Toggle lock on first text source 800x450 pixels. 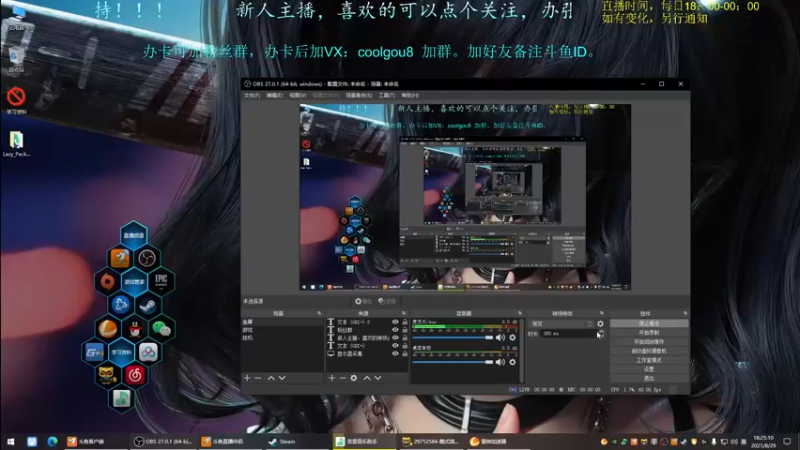point(405,322)
